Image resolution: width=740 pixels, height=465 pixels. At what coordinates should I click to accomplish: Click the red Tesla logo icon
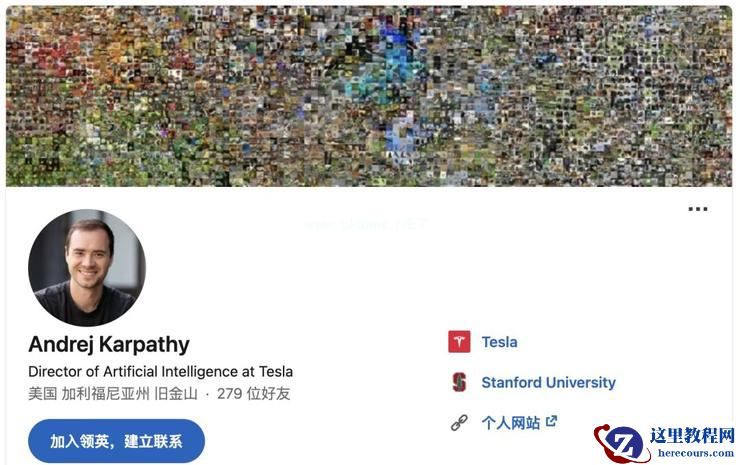coord(459,342)
